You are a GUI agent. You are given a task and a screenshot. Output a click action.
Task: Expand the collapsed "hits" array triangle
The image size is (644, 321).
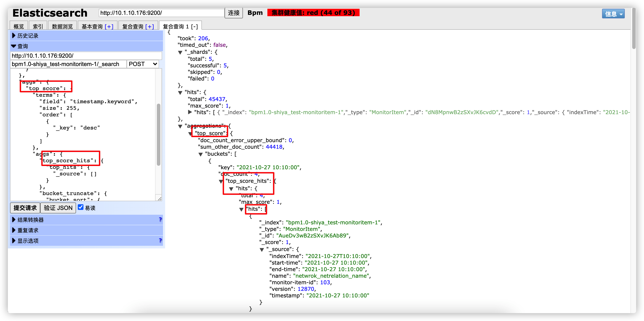(x=190, y=112)
